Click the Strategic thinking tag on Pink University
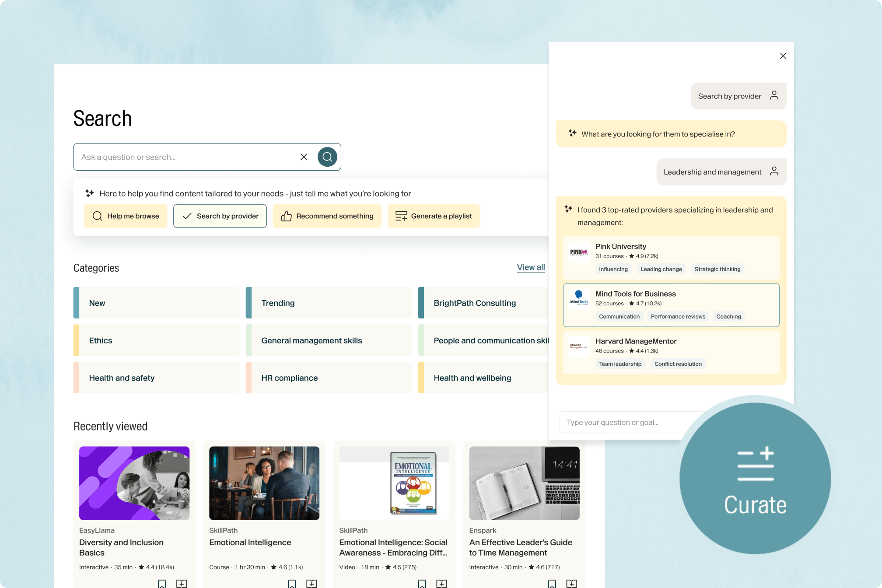The image size is (882, 588). tap(717, 269)
